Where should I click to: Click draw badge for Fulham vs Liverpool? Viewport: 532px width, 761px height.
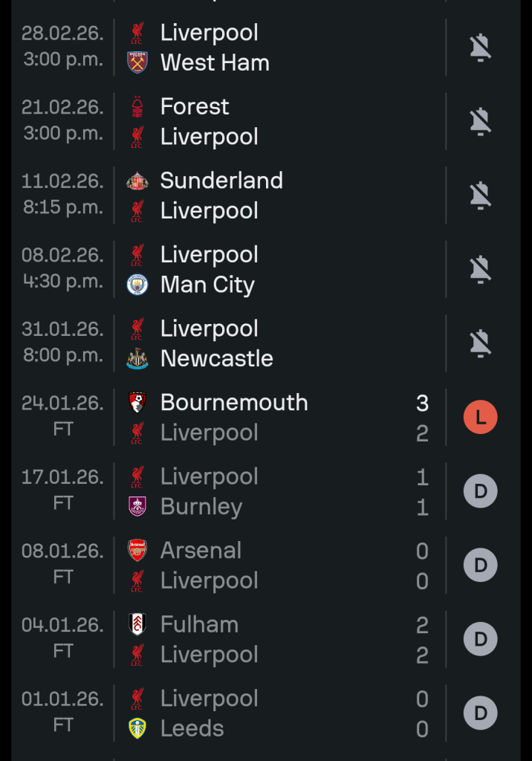coord(481,639)
